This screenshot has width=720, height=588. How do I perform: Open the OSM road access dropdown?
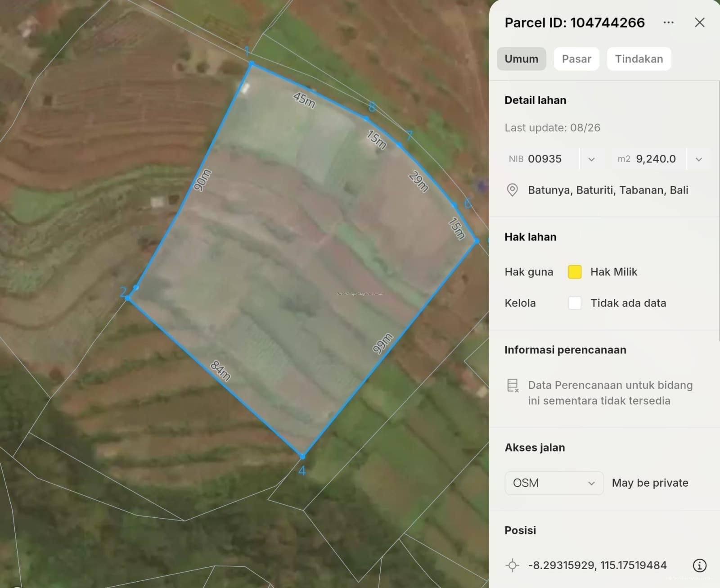tap(554, 483)
